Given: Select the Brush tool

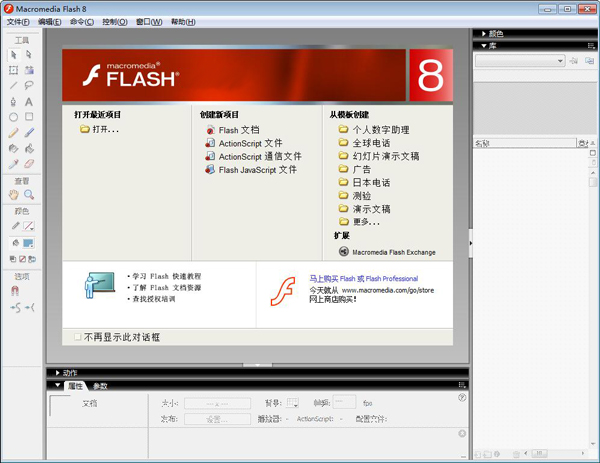Looking at the screenshot, I should pyautogui.click(x=29, y=132).
